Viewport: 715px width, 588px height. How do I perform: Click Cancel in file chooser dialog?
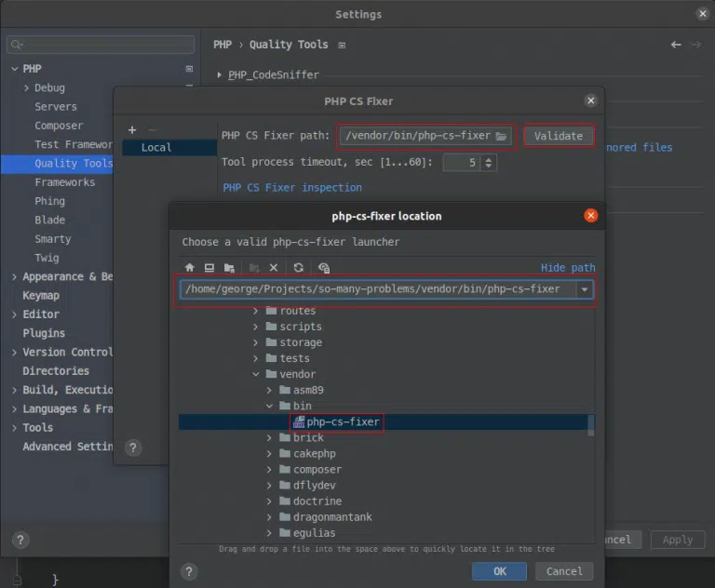coord(564,571)
